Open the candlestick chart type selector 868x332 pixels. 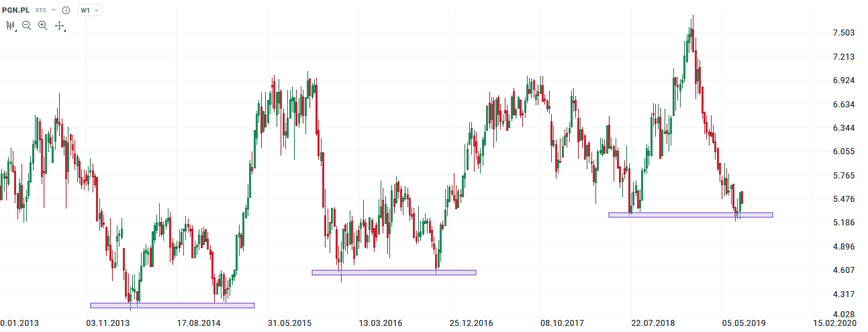tap(11, 25)
